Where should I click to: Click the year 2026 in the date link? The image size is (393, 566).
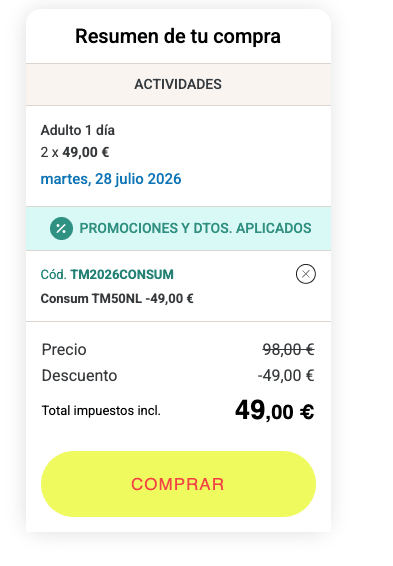point(165,179)
